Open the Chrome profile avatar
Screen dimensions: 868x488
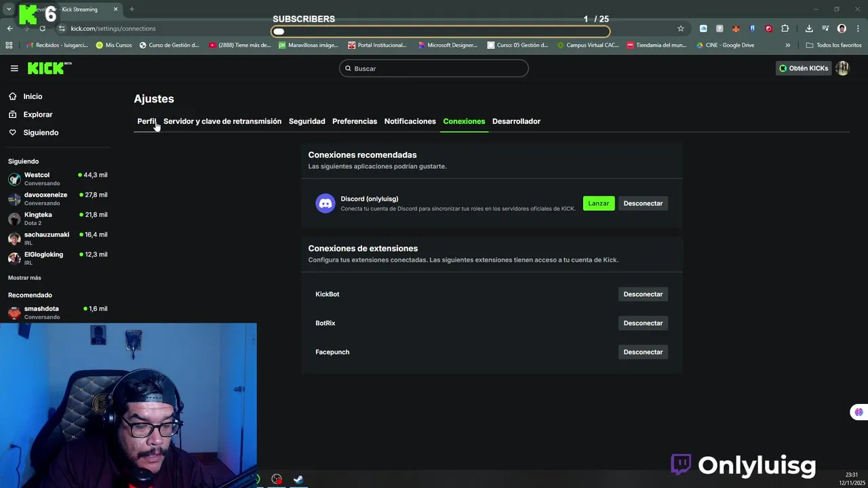click(x=842, y=28)
